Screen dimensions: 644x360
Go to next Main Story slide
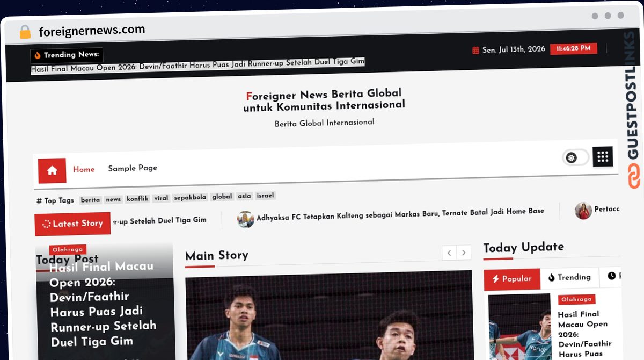pyautogui.click(x=464, y=253)
